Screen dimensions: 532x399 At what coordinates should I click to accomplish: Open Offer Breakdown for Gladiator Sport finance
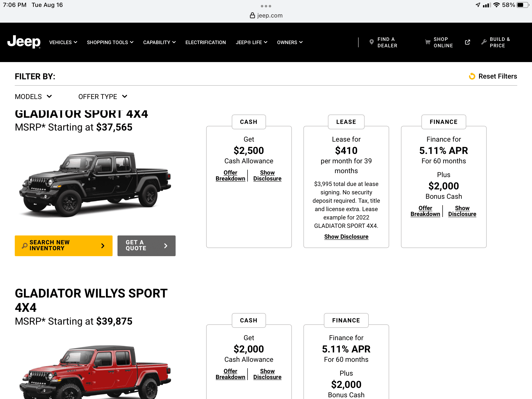[425, 211]
